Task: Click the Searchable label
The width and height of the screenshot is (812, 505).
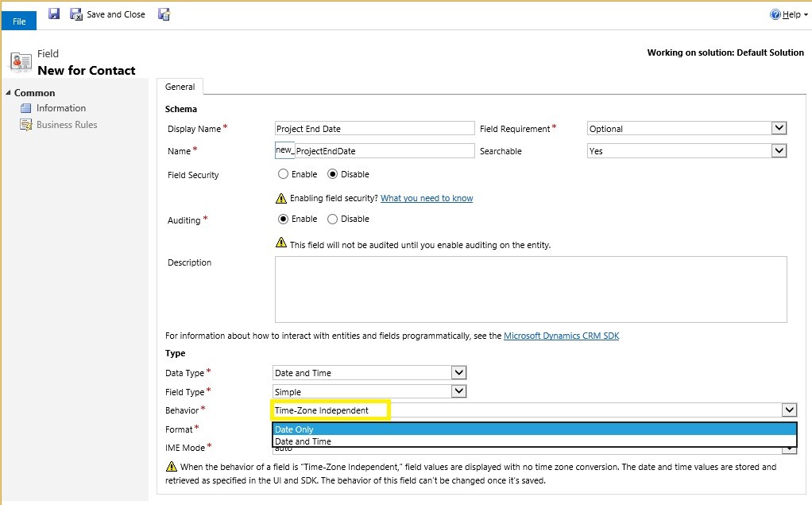Action: click(501, 151)
